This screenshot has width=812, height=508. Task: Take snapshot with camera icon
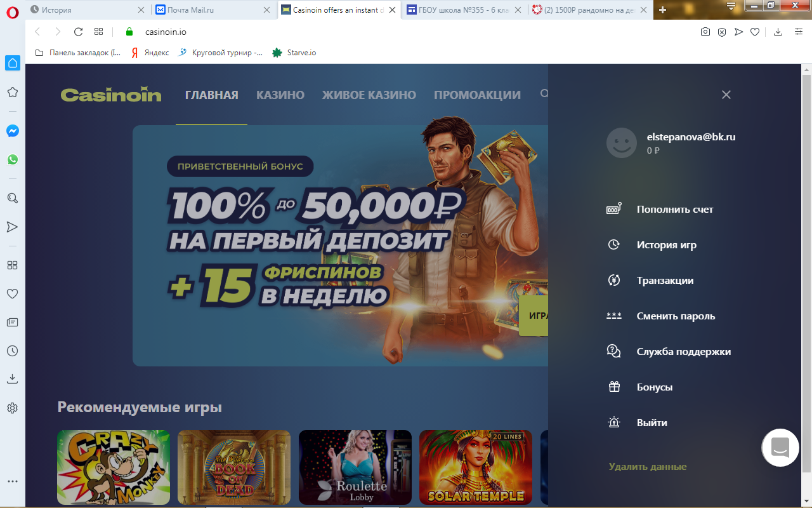pyautogui.click(x=705, y=32)
